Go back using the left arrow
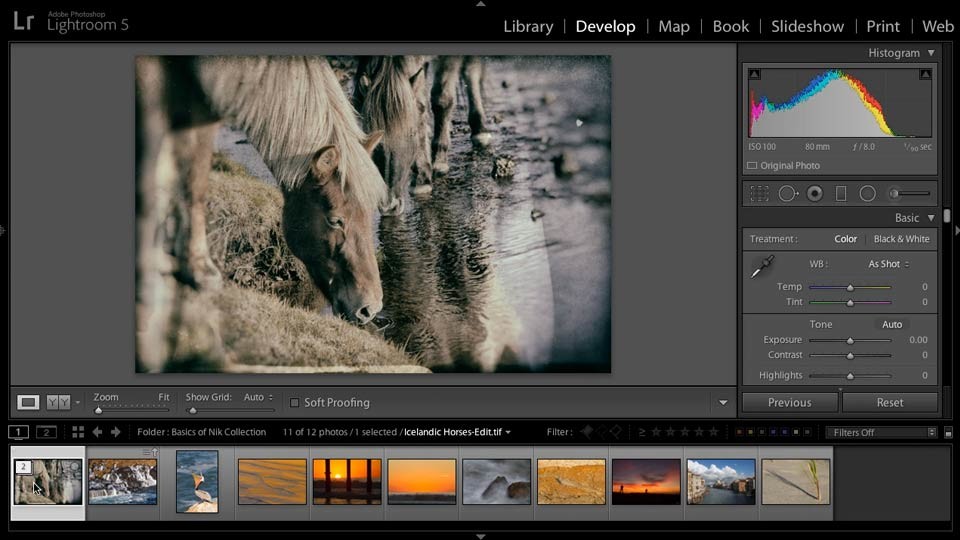 pos(97,432)
